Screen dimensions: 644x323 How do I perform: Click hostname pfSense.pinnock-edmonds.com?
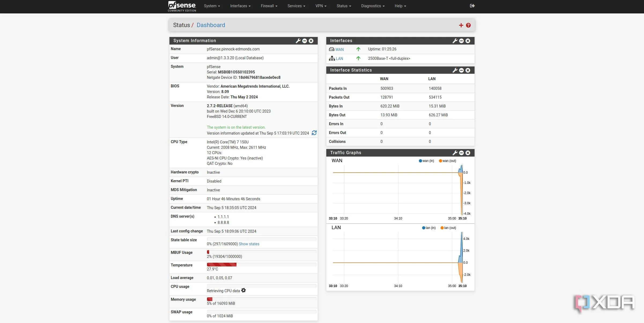click(x=233, y=49)
